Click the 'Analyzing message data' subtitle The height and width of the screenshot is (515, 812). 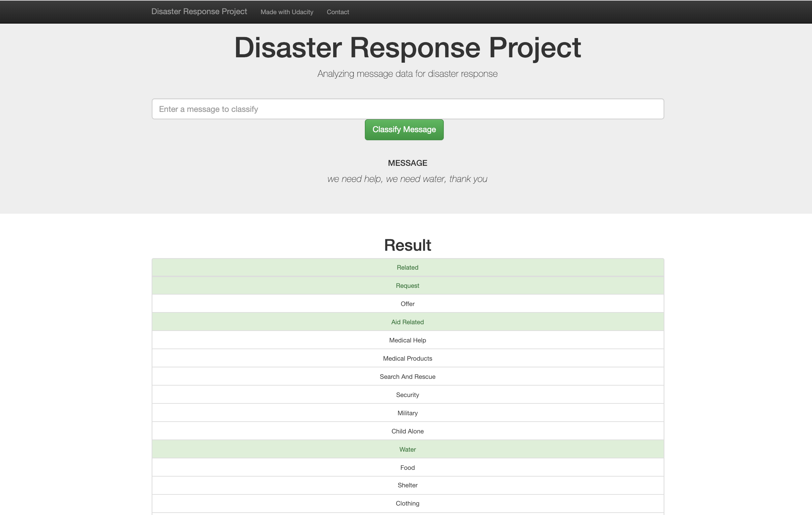click(408, 74)
